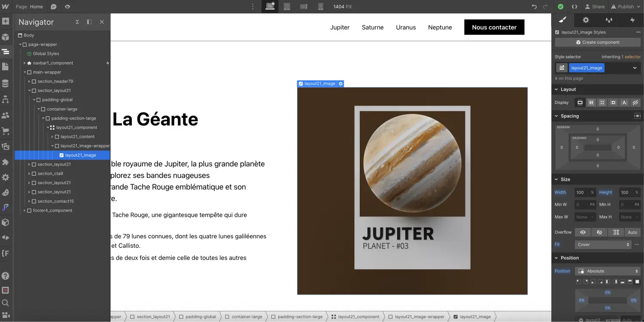
Task: Open the Assets panel
Action: (x=6, y=146)
